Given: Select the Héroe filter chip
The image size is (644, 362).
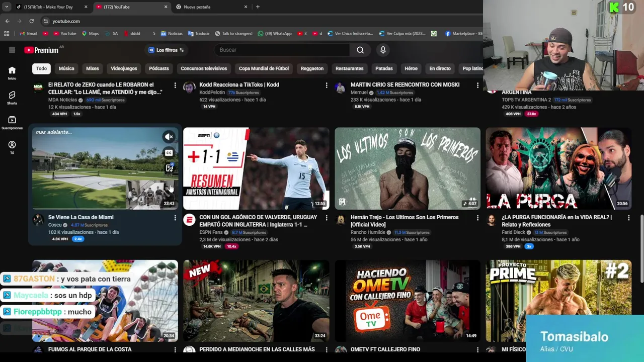Looking at the screenshot, I should (411, 68).
